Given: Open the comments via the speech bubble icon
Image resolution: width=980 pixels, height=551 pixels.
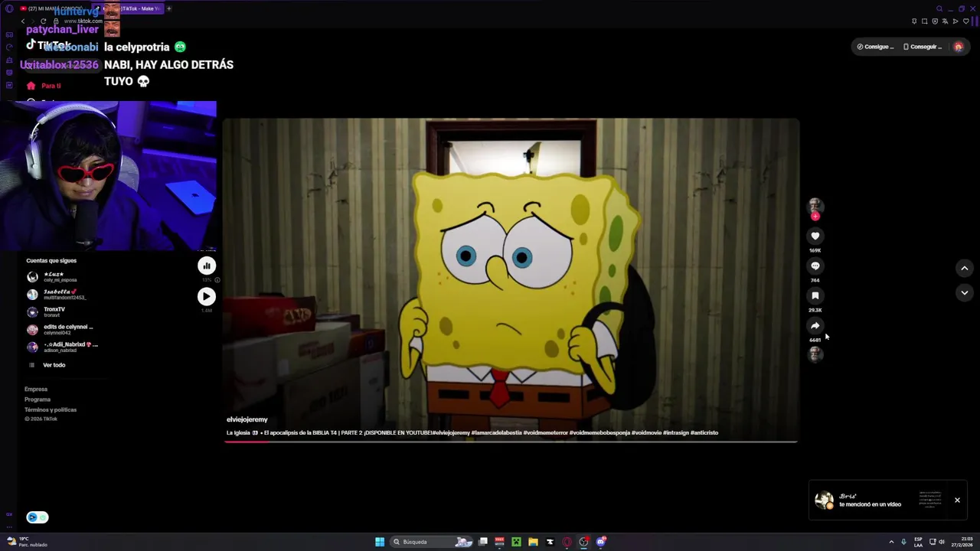Looking at the screenshot, I should click(x=815, y=266).
